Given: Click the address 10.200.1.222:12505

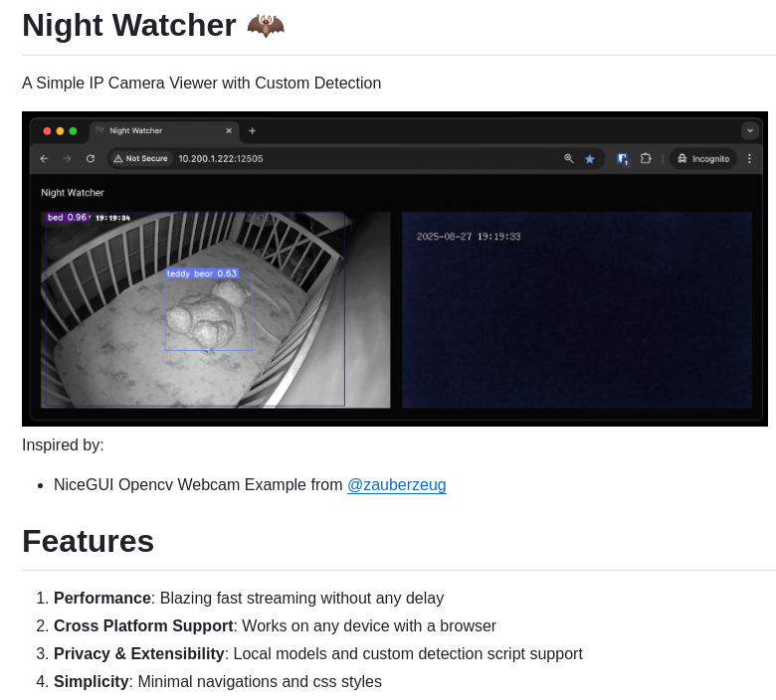Looking at the screenshot, I should (x=221, y=159).
